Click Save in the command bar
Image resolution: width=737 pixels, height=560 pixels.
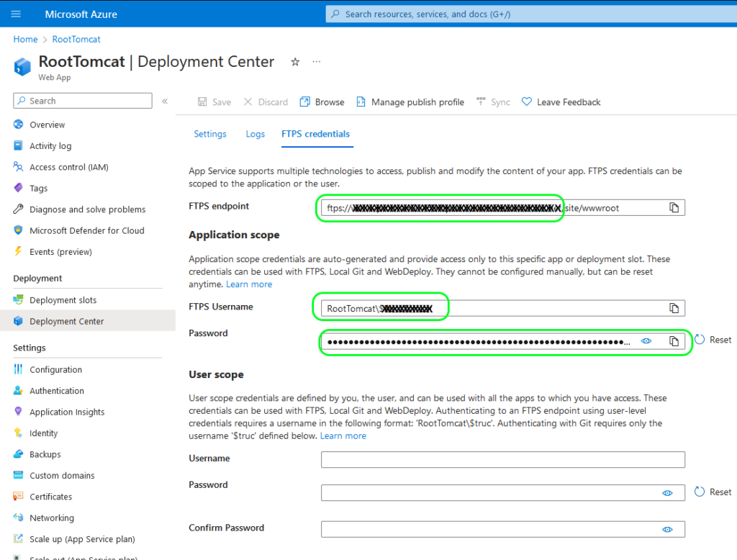214,102
